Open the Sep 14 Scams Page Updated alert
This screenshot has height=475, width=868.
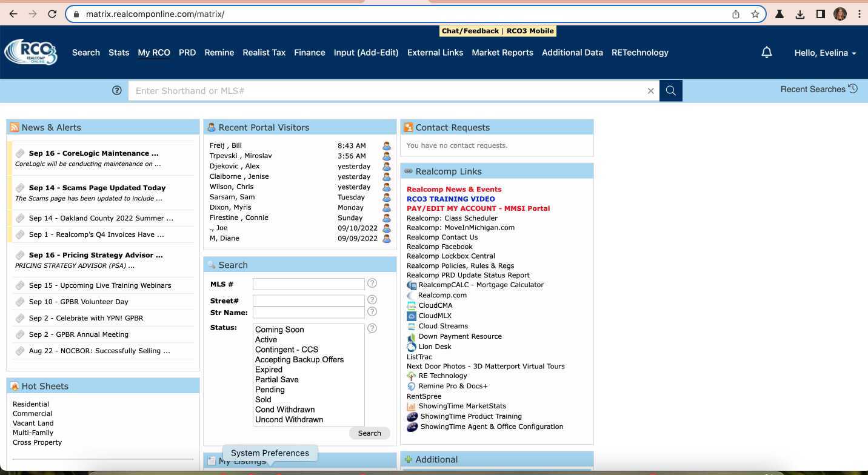97,188
